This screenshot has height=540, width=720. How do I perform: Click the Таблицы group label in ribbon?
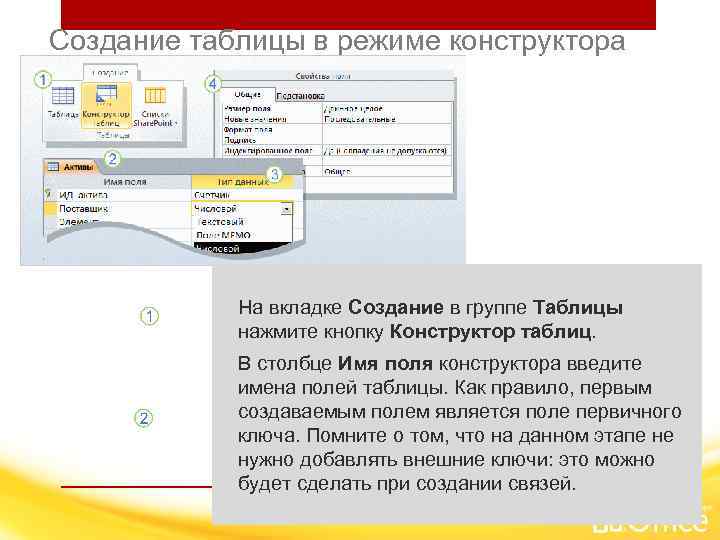pyautogui.click(x=113, y=135)
